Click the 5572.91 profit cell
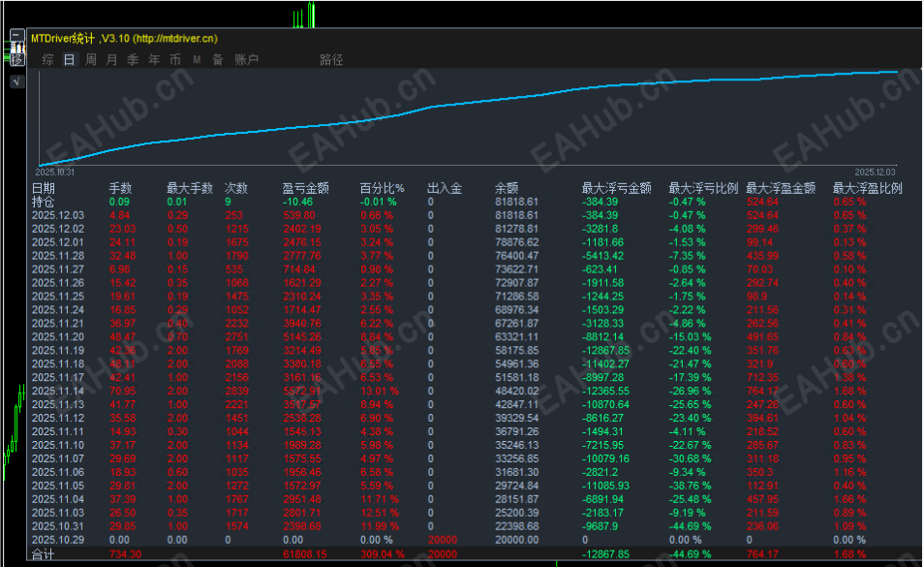 302,391
